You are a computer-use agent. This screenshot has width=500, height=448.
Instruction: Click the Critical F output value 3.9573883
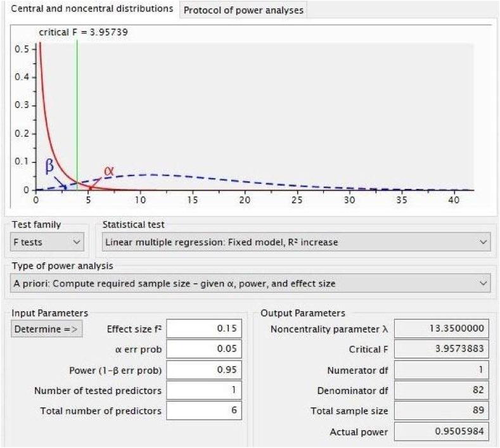point(441,349)
